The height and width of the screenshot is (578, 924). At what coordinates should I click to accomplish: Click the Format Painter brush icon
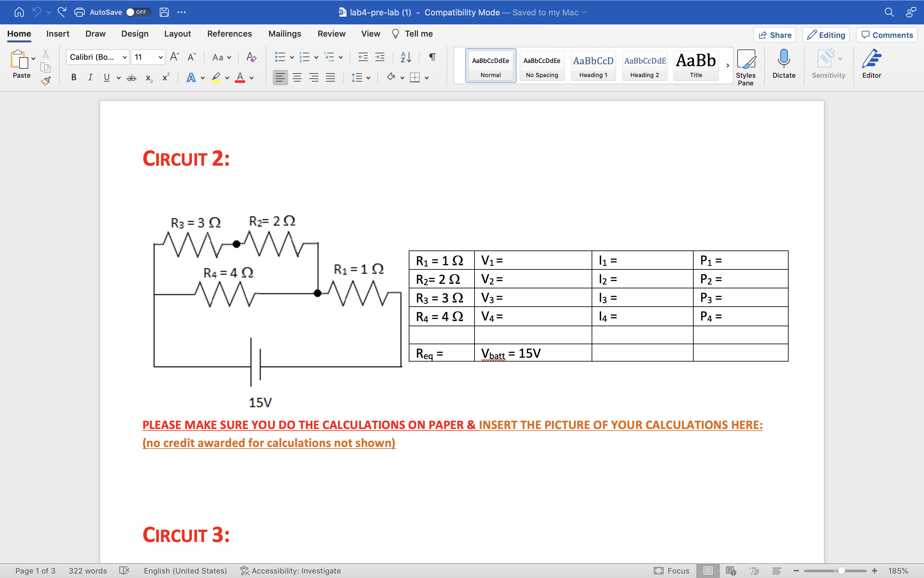pyautogui.click(x=46, y=81)
